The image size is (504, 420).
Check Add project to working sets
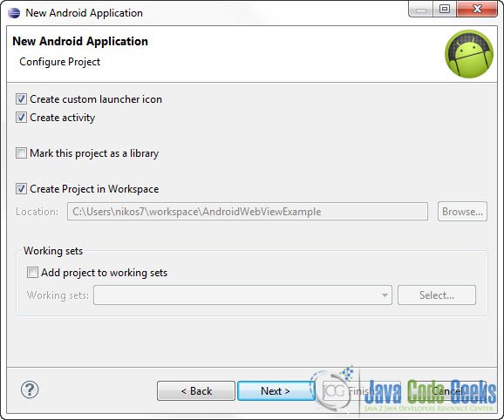tap(32, 272)
